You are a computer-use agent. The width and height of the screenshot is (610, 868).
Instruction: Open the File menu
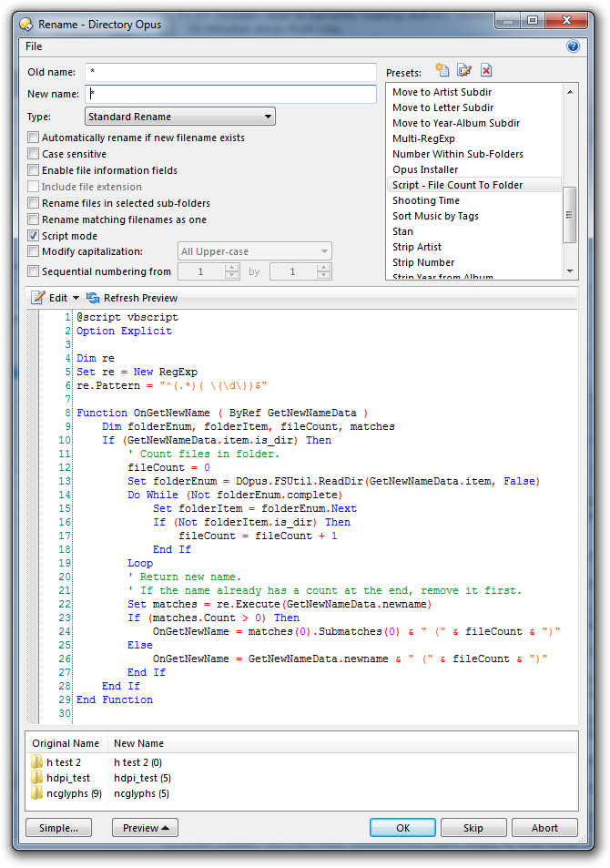click(34, 46)
